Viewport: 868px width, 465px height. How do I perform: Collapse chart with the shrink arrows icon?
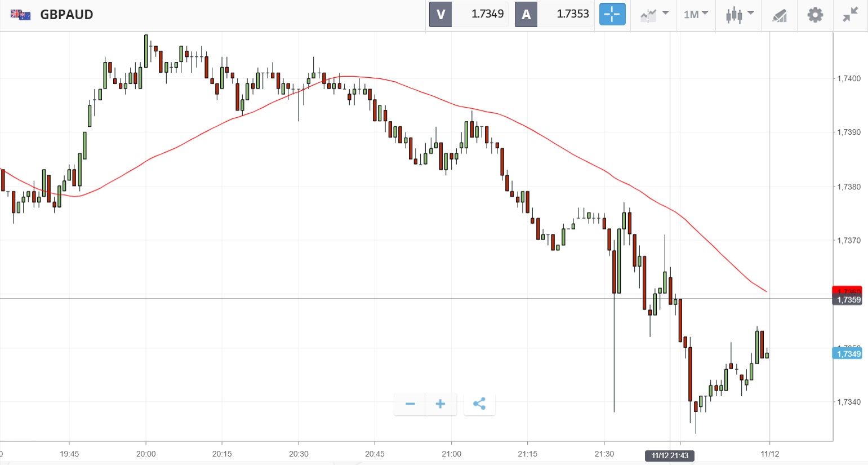pyautogui.click(x=851, y=15)
